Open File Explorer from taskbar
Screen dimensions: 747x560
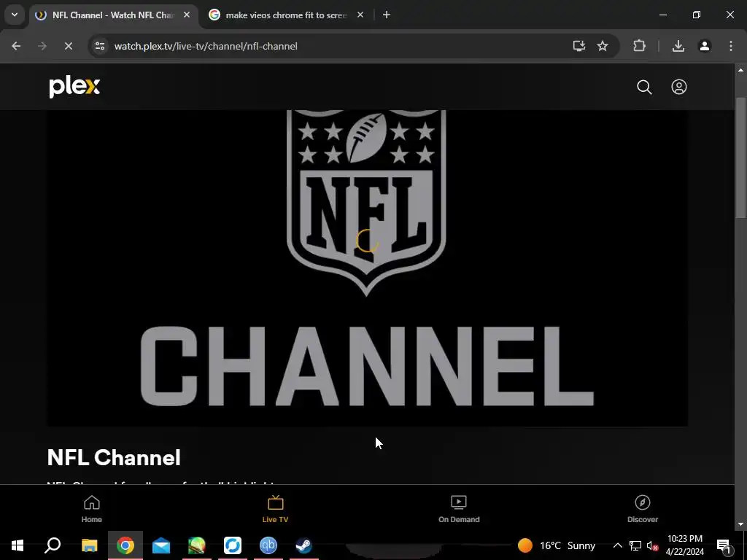point(89,545)
